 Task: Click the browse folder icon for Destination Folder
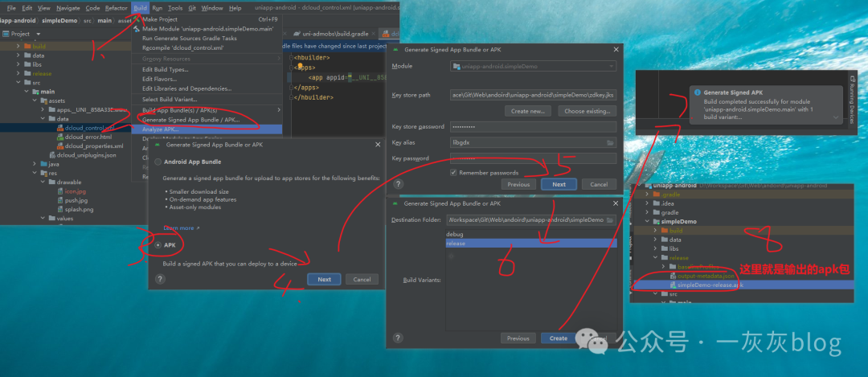[611, 219]
